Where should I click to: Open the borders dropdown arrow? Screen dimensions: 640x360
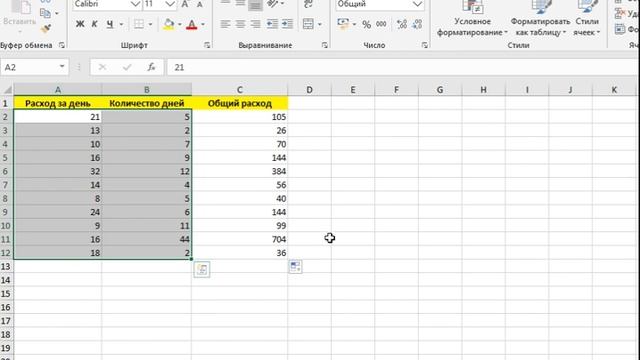[x=150, y=24]
